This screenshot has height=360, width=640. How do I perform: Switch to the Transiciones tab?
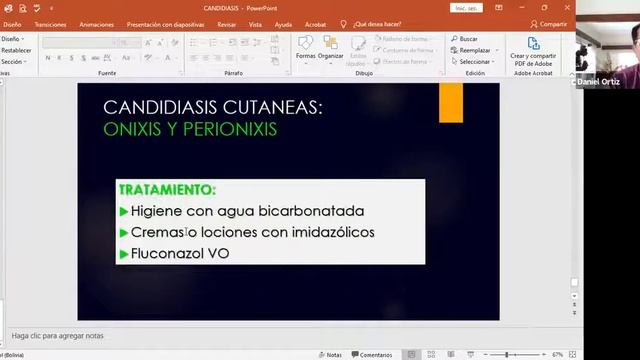tap(50, 24)
